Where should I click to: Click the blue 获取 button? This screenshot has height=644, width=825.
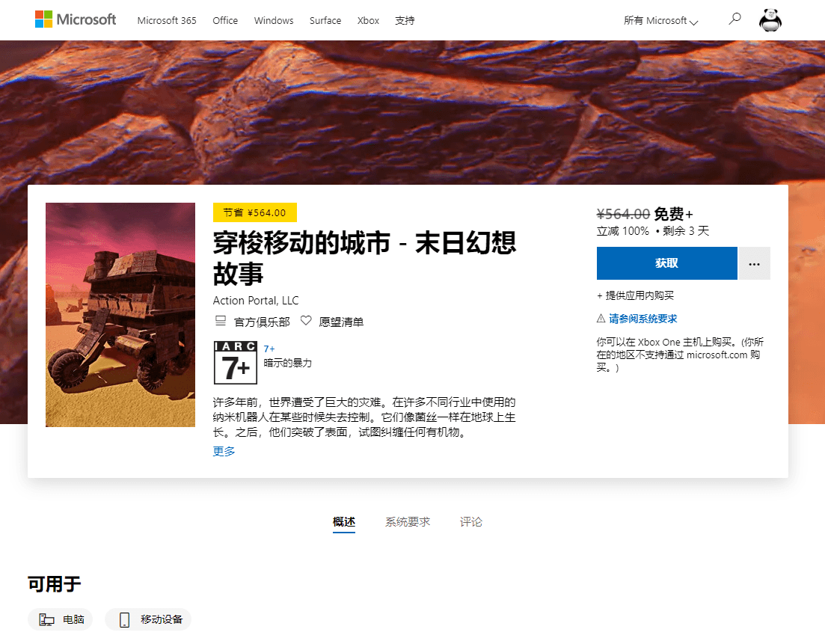click(666, 263)
